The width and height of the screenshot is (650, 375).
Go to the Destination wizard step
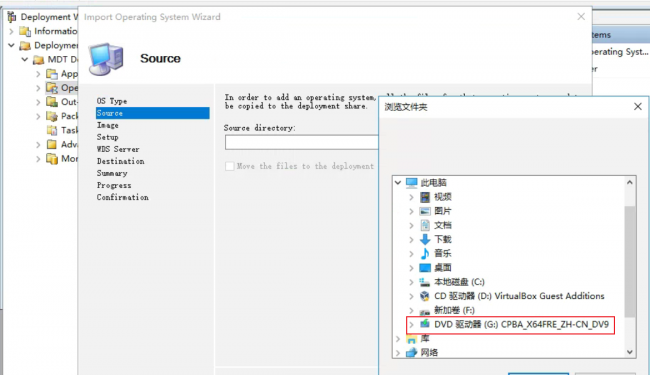click(x=121, y=161)
